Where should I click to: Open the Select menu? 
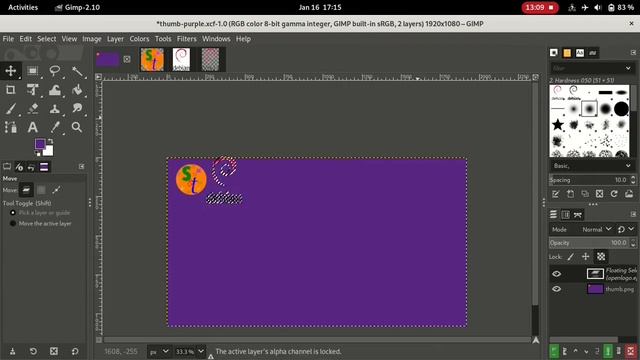point(47,39)
